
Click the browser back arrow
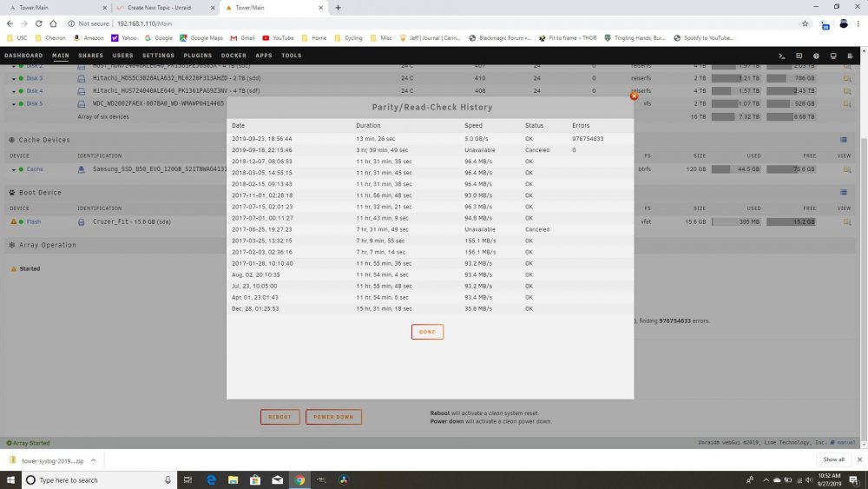pos(10,23)
